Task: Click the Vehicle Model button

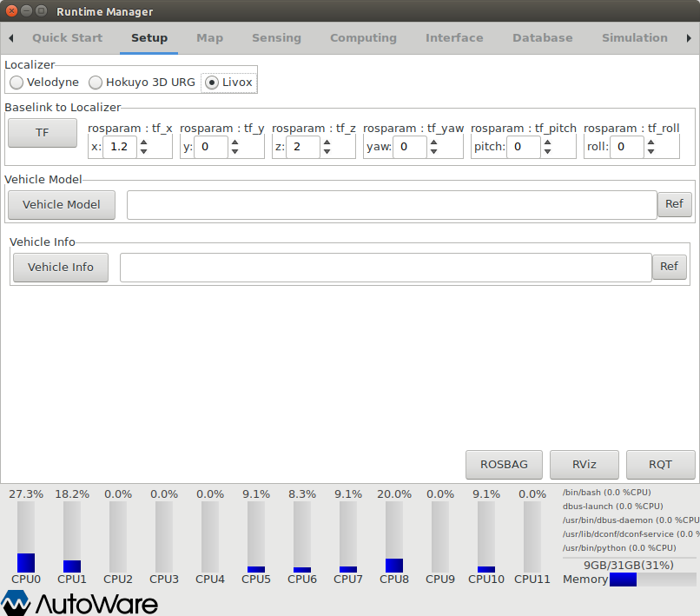Action: [x=62, y=204]
